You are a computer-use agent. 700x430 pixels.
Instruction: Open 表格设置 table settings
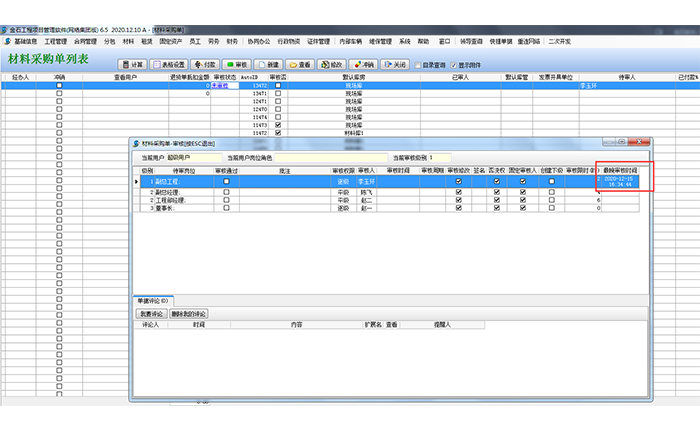[168, 64]
